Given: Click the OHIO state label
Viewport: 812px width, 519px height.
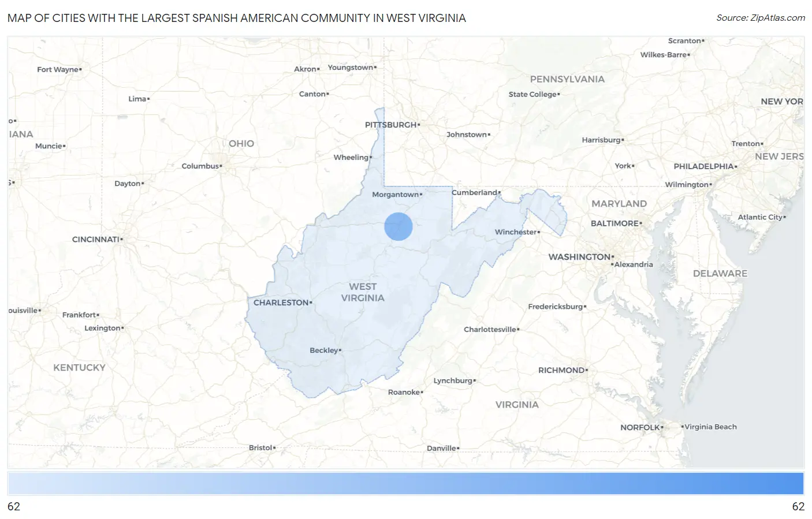Looking at the screenshot, I should click(241, 144).
